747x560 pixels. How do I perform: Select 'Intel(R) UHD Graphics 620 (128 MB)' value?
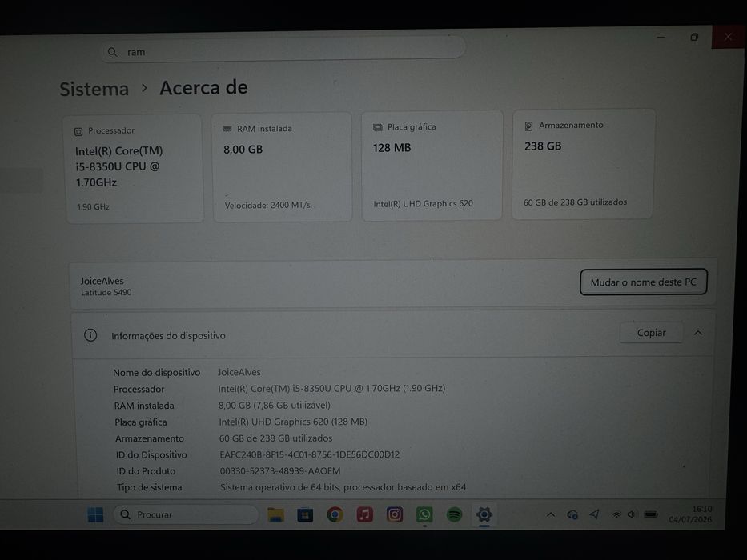(x=293, y=422)
